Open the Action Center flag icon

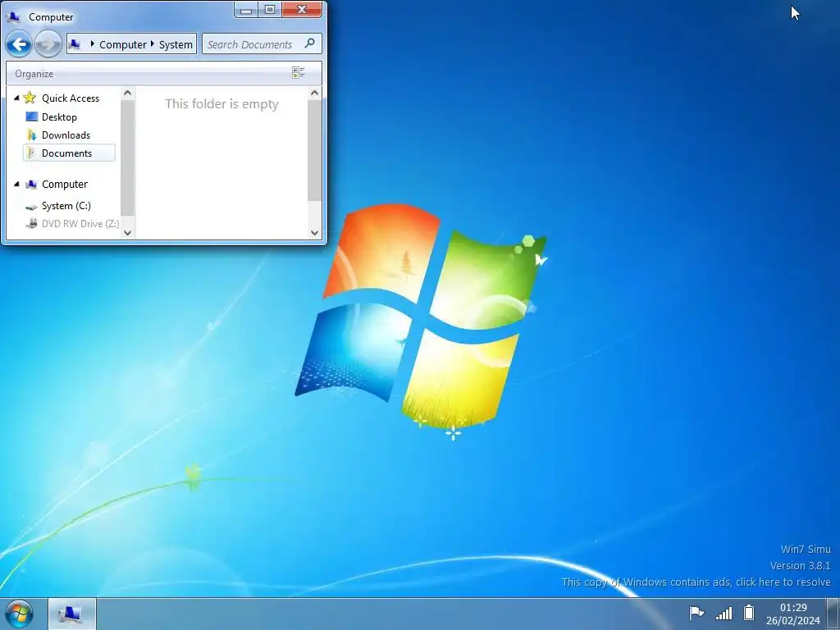pos(696,612)
